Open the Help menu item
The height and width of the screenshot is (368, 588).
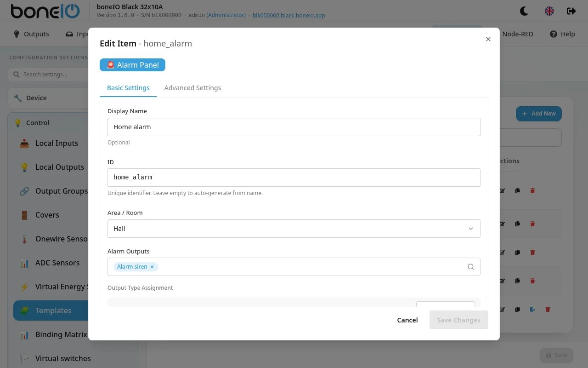point(562,34)
